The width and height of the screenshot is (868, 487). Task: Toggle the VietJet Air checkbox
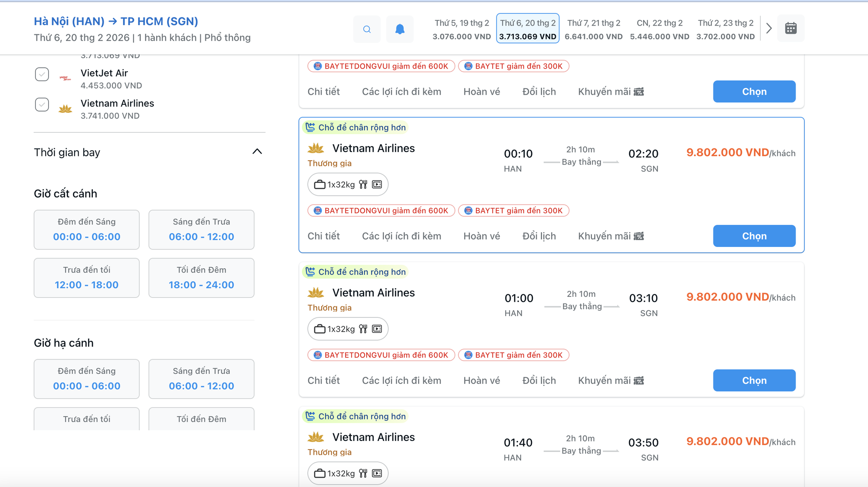(x=42, y=74)
